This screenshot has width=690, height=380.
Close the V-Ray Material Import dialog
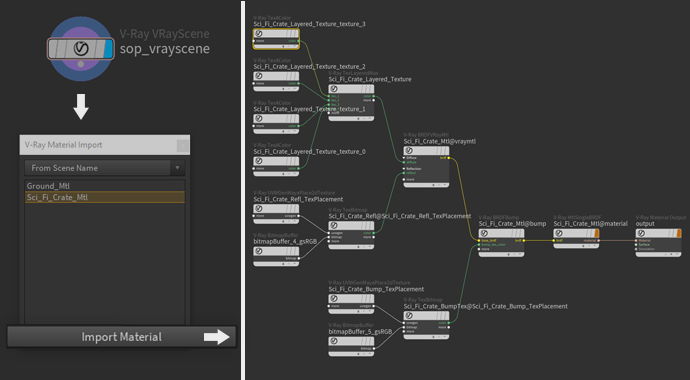point(183,145)
